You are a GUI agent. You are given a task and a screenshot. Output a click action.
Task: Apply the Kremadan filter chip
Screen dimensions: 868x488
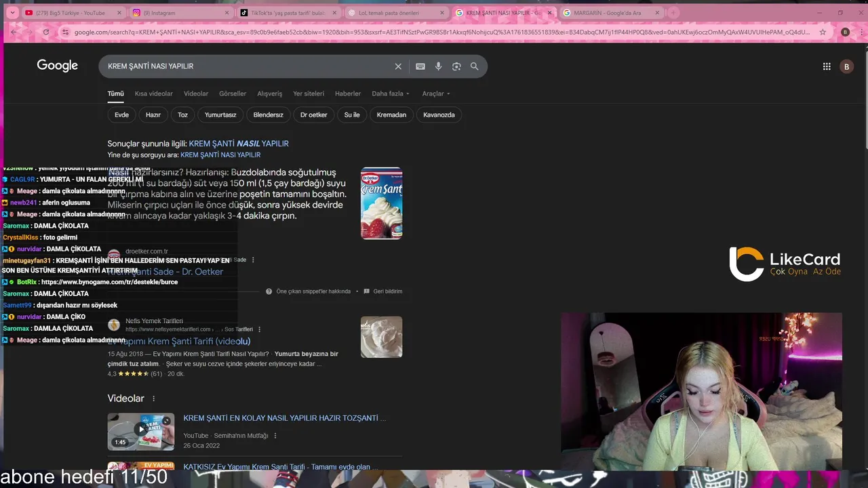(x=391, y=115)
